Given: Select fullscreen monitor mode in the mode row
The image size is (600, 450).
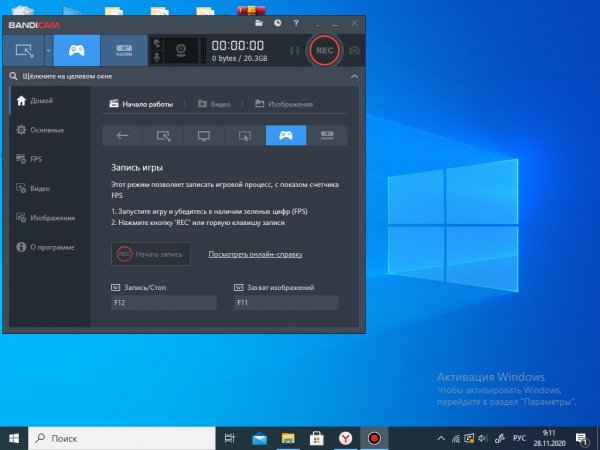Looking at the screenshot, I should click(204, 135).
